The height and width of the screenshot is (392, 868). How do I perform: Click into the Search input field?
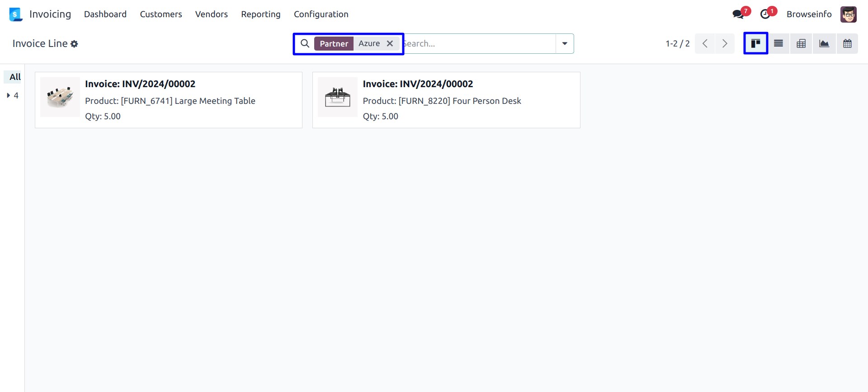(x=479, y=43)
